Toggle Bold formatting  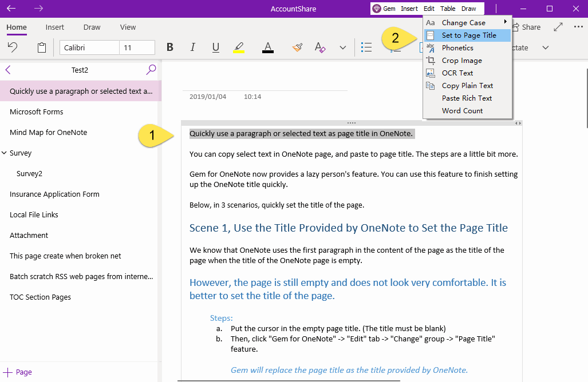170,47
